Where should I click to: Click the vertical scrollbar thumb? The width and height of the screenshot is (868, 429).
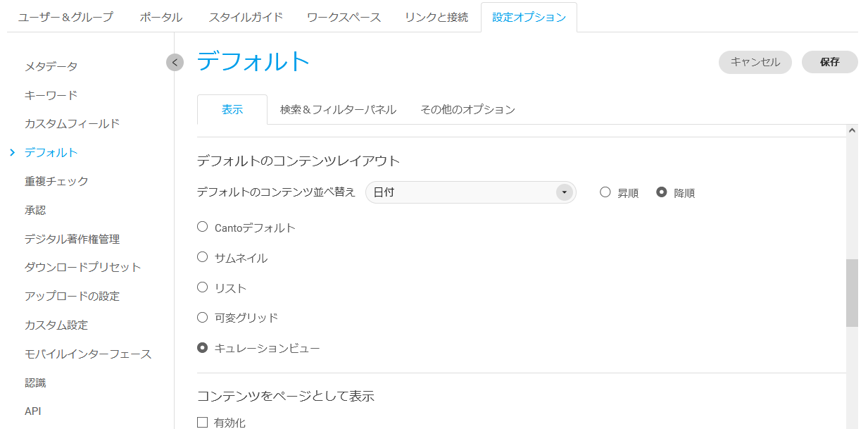tap(852, 292)
